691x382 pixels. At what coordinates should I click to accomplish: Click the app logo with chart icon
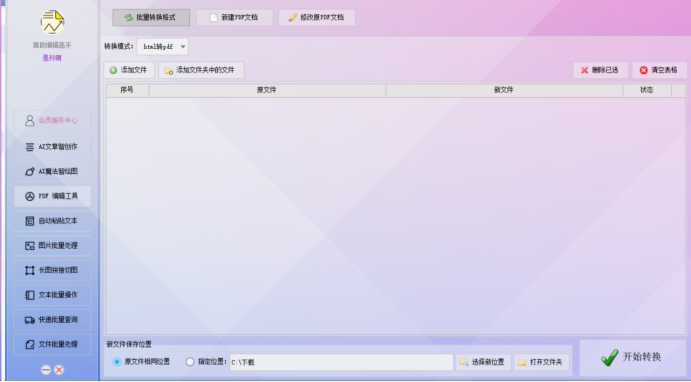tap(52, 22)
